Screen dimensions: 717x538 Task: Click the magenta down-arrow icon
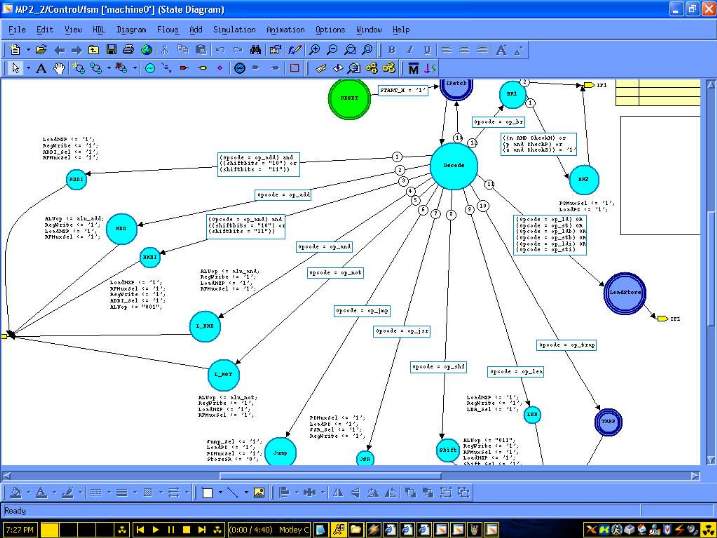(430, 68)
